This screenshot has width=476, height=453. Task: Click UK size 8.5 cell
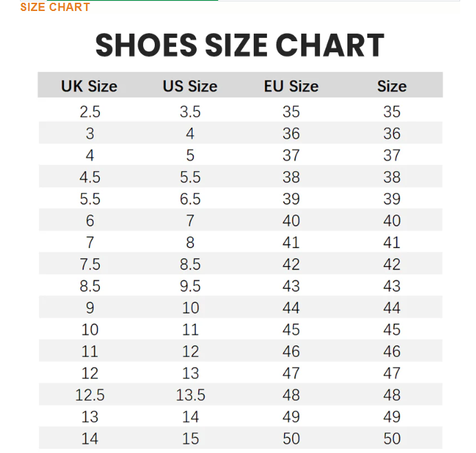click(x=89, y=286)
